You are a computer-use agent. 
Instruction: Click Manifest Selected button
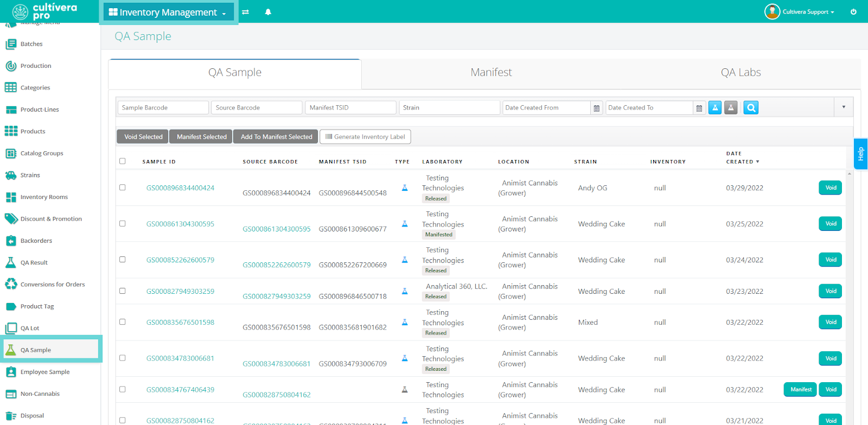pyautogui.click(x=201, y=137)
